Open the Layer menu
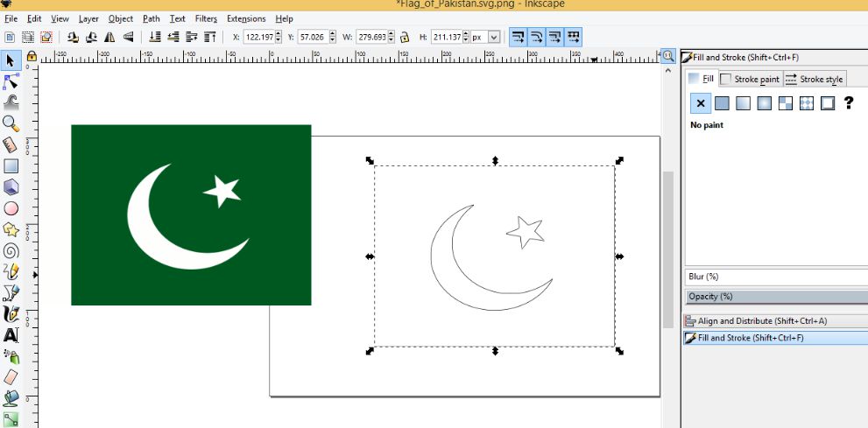Viewport: 868px width, 428px height. point(88,18)
